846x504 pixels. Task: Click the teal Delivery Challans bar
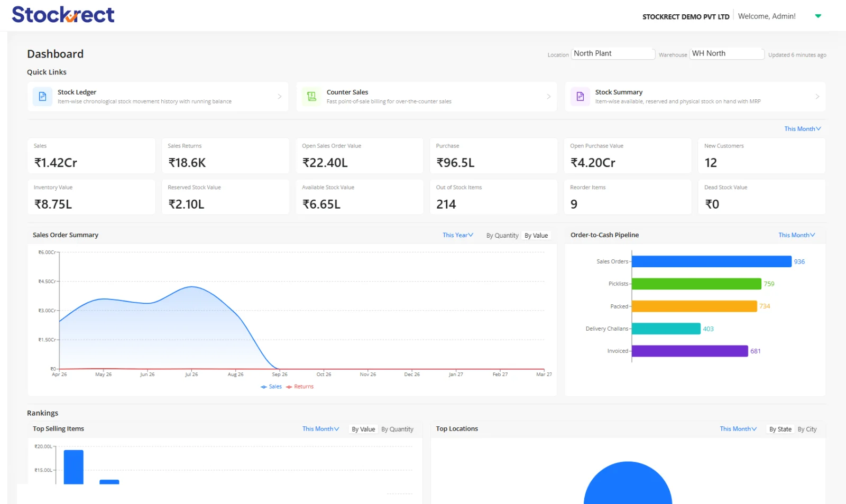point(666,329)
